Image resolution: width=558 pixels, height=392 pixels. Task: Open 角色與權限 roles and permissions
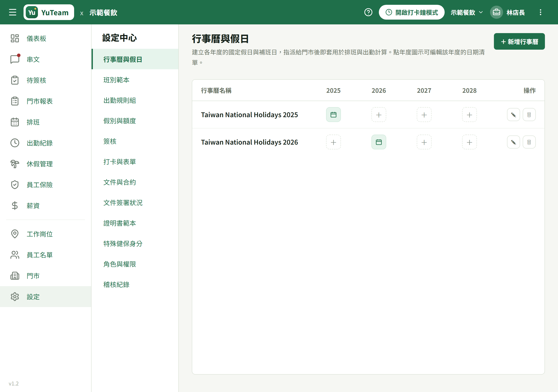coord(135,264)
